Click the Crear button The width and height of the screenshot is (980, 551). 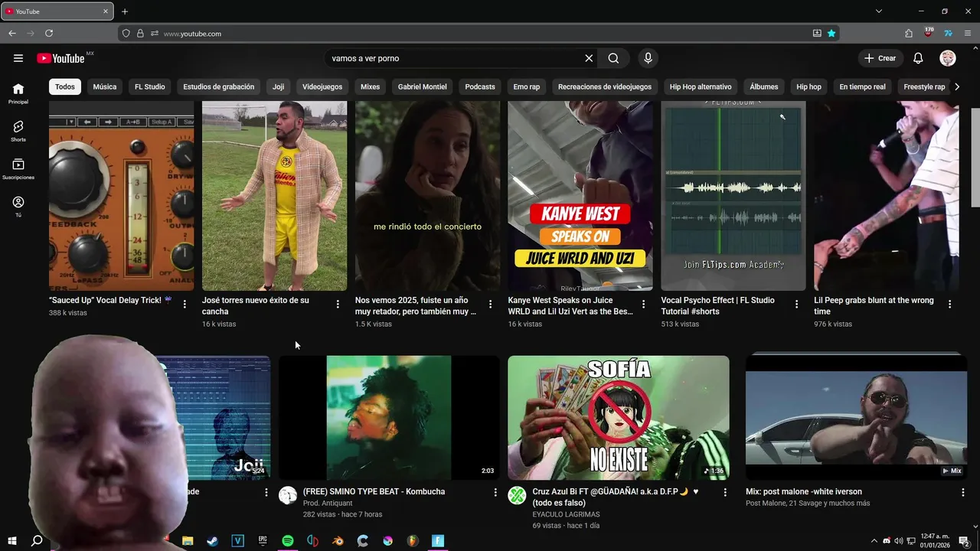click(880, 58)
